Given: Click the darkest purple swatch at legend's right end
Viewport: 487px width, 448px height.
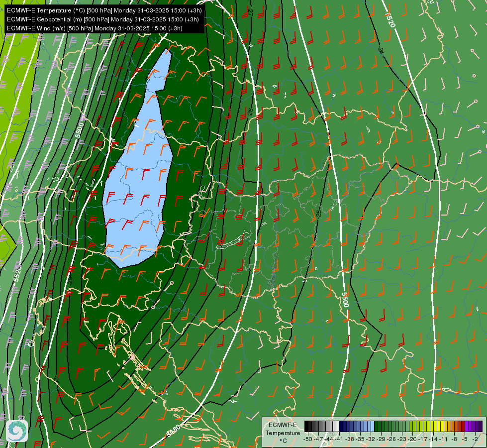Looking at the screenshot, I should [481, 426].
